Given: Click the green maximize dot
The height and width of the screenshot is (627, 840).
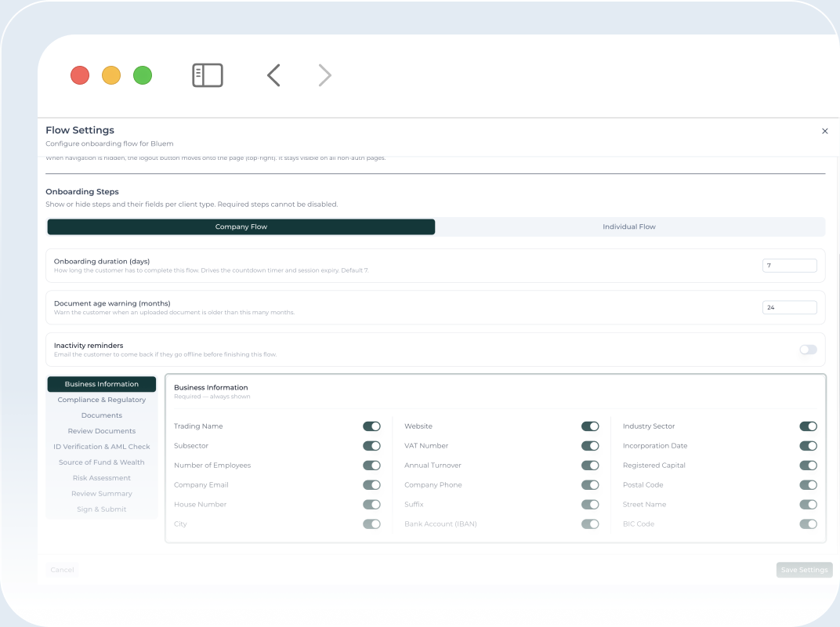Looking at the screenshot, I should click(x=143, y=75).
